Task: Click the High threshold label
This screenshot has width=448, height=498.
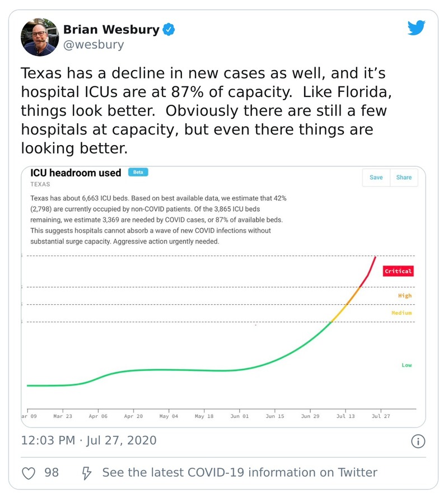Action: [x=404, y=296]
